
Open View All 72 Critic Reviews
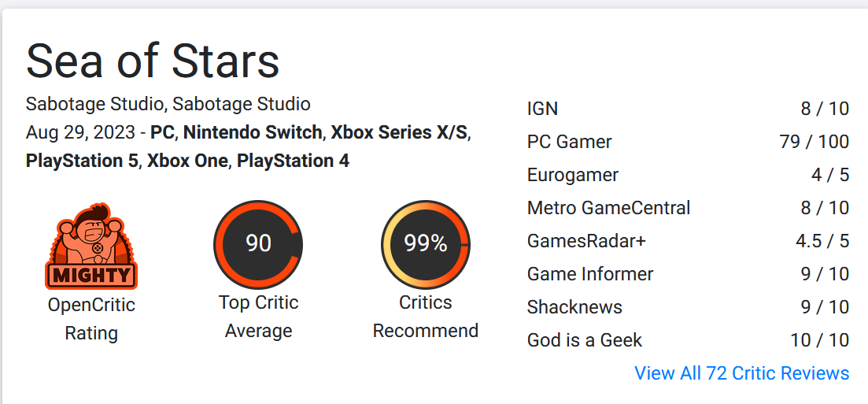pos(742,373)
